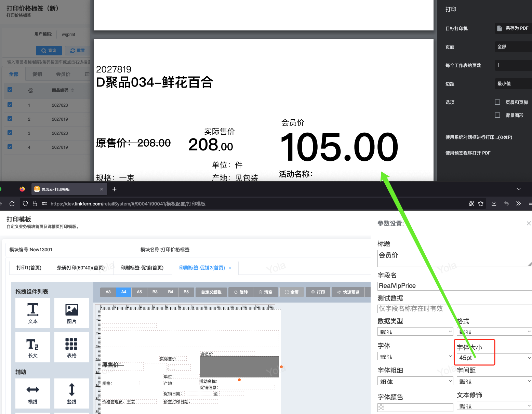Switch to 印刷标签-促销(首页) tab

click(142, 268)
